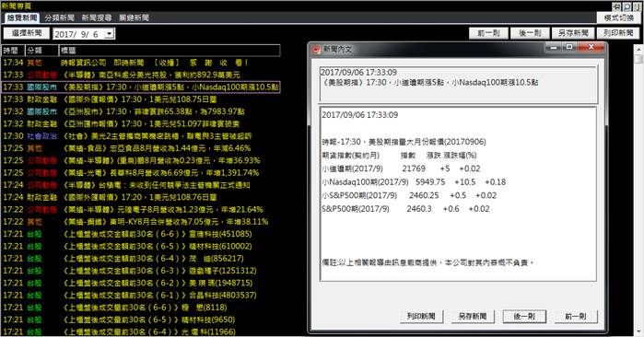Click 另存新聞 button in the top toolbar
Image resolution: width=644 pixels, height=337 pixels.
(x=573, y=33)
